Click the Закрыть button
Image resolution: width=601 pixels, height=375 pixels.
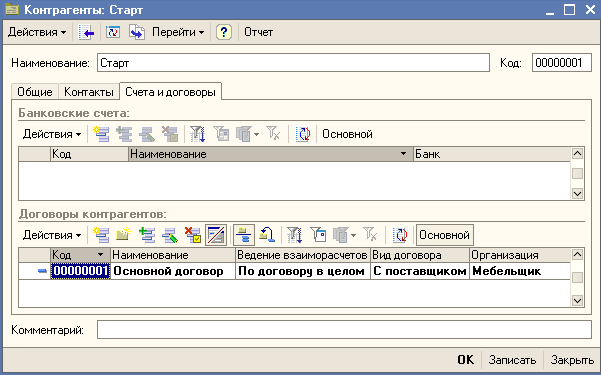[572, 360]
